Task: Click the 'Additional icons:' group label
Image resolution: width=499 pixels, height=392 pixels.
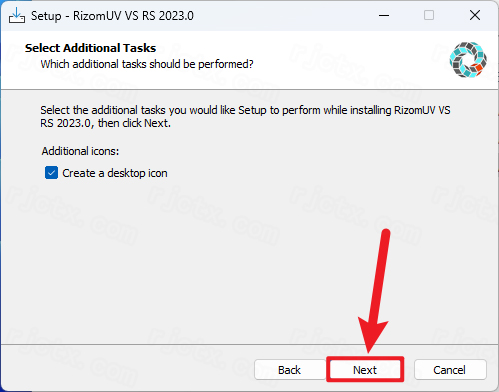Action: coord(80,151)
